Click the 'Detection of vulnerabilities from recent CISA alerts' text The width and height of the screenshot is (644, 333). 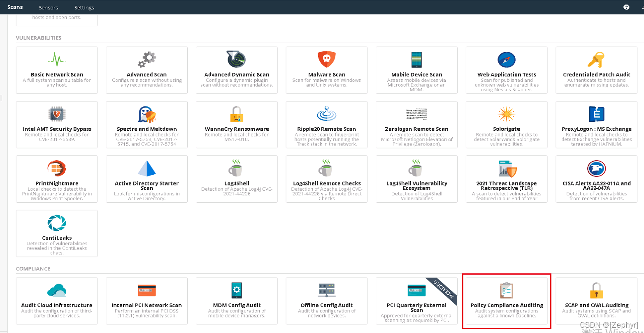click(596, 196)
